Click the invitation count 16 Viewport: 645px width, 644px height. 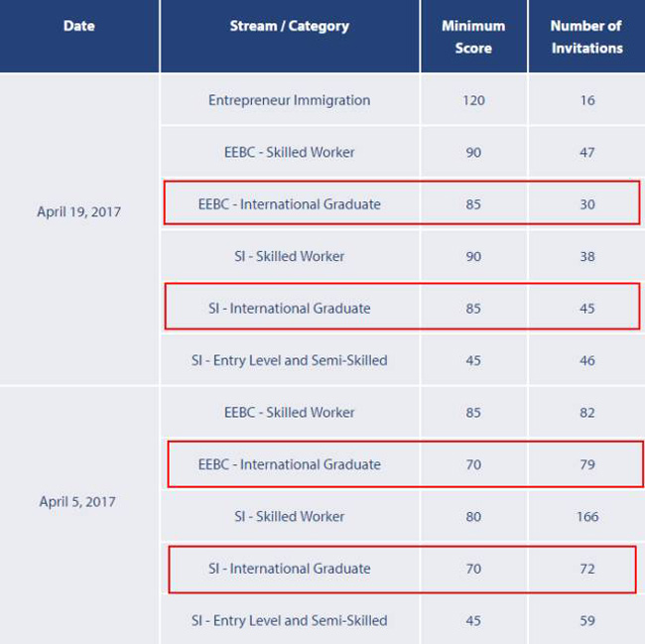coord(587,100)
